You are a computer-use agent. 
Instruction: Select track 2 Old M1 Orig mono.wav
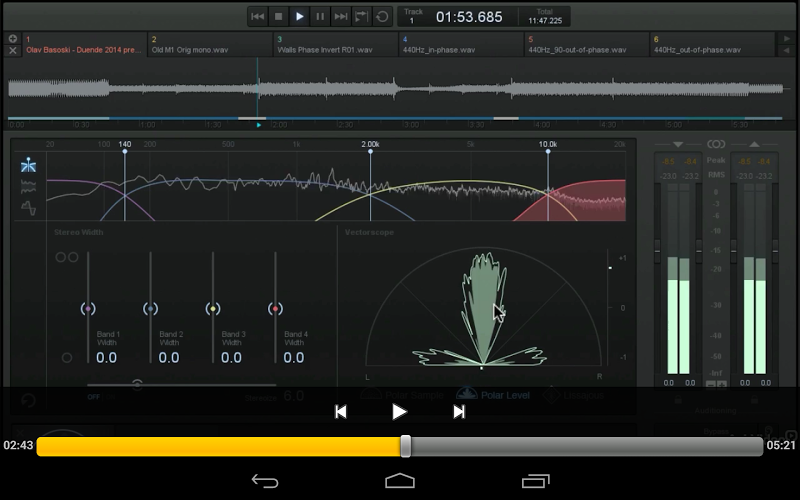coord(210,44)
